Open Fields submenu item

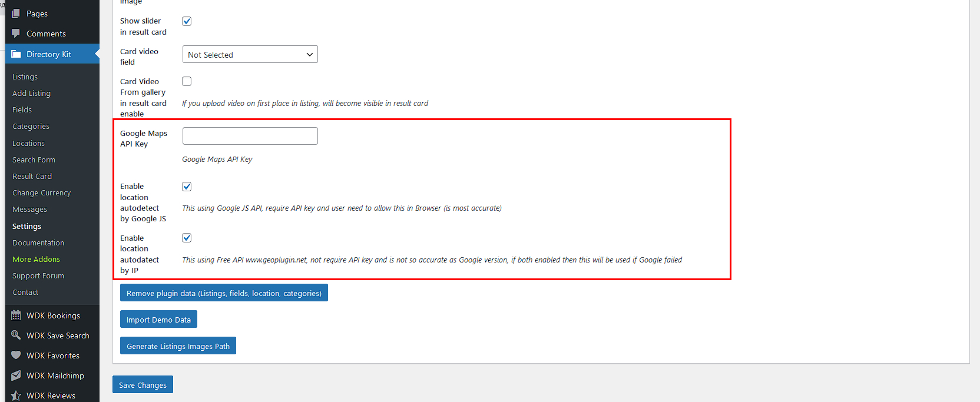(22, 109)
